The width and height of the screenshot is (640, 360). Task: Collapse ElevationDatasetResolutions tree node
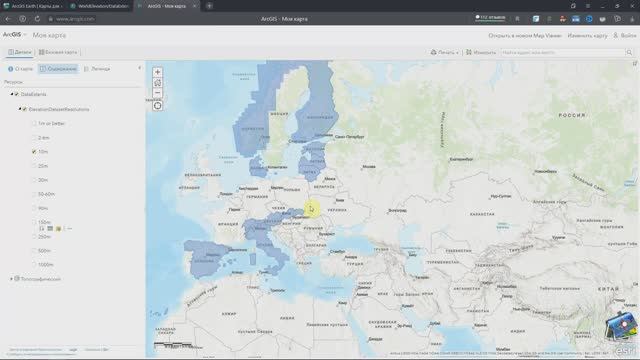click(x=19, y=109)
